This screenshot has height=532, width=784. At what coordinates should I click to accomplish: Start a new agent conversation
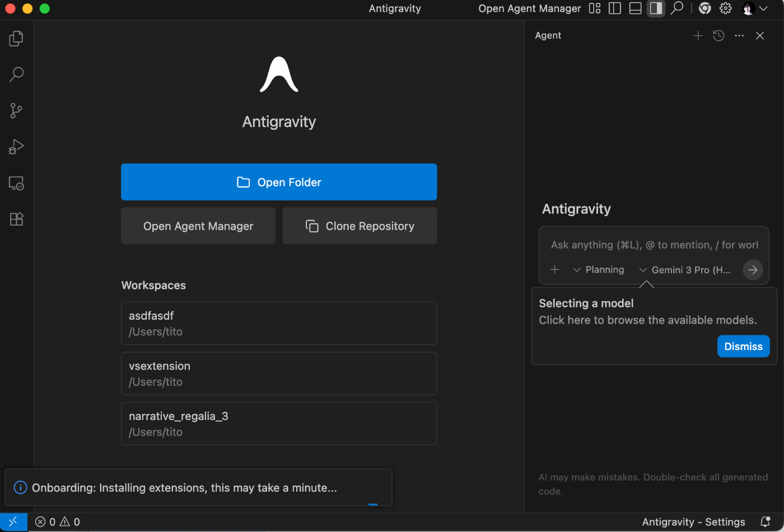[698, 36]
